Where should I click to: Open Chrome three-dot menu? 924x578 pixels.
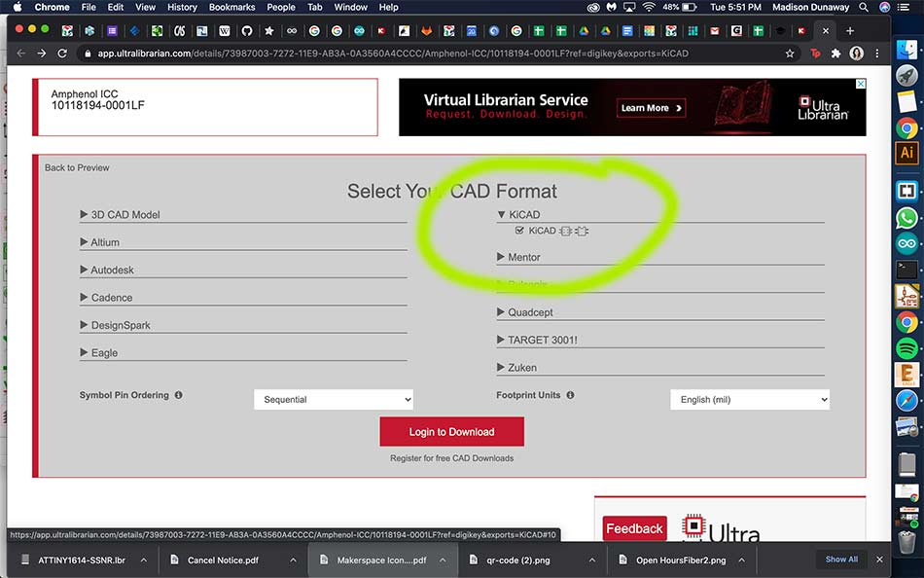click(x=877, y=54)
